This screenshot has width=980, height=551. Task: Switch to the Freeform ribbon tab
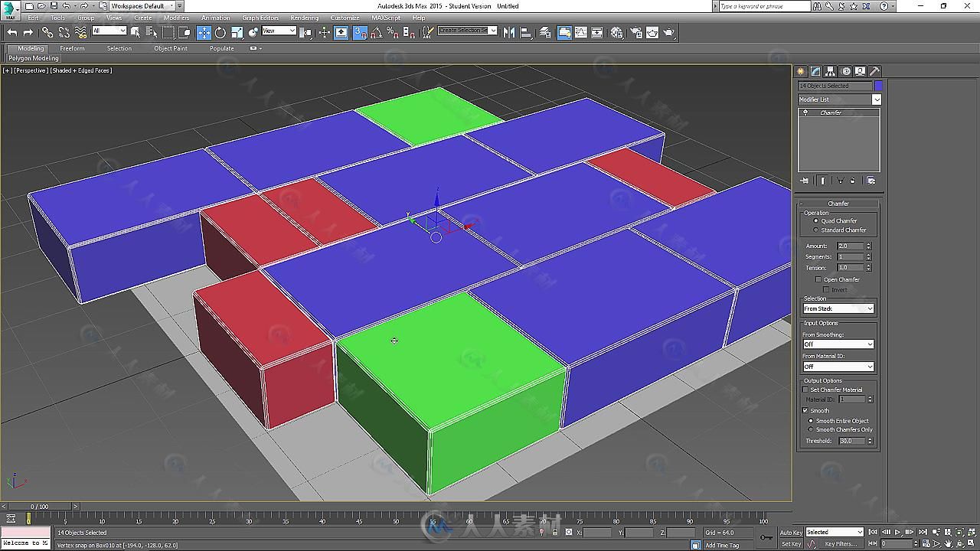pyautogui.click(x=72, y=48)
